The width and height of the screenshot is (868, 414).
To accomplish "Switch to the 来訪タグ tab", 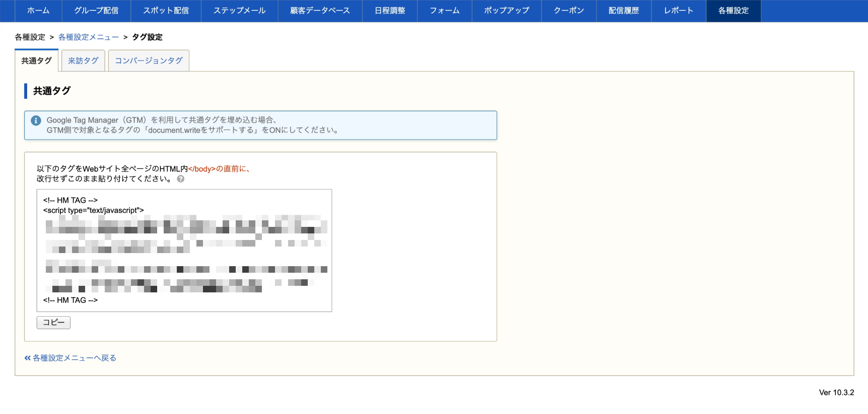I will (83, 61).
